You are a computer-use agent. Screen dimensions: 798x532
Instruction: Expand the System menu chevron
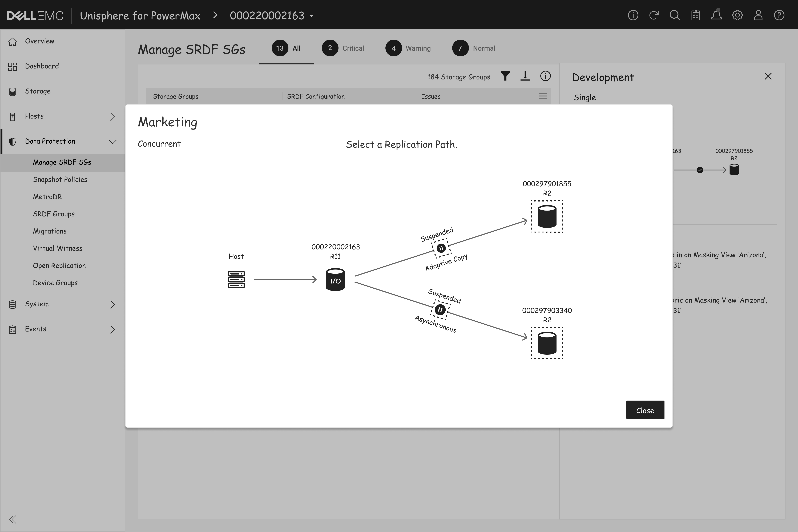(112, 304)
